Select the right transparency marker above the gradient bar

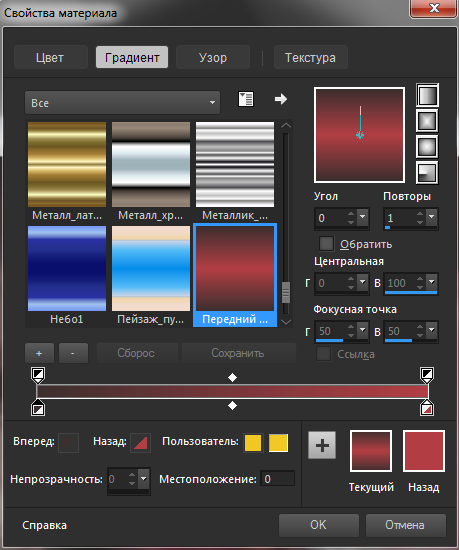tap(427, 375)
